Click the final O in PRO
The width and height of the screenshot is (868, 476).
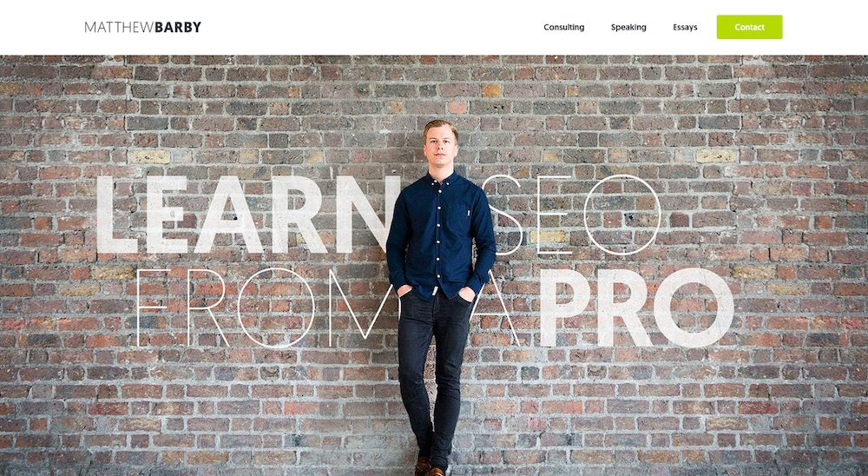pyautogui.click(x=694, y=307)
